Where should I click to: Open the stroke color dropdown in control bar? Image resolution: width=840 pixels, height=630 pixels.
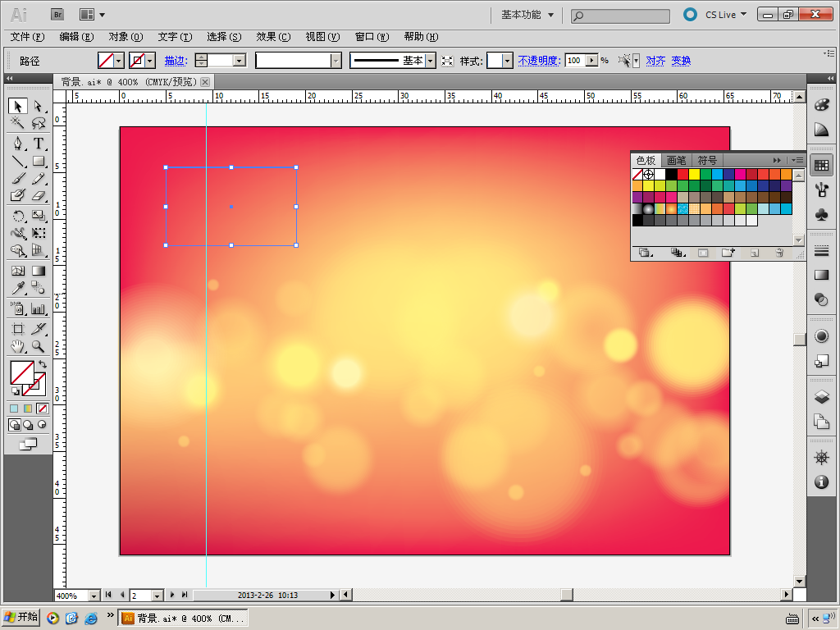click(151, 61)
